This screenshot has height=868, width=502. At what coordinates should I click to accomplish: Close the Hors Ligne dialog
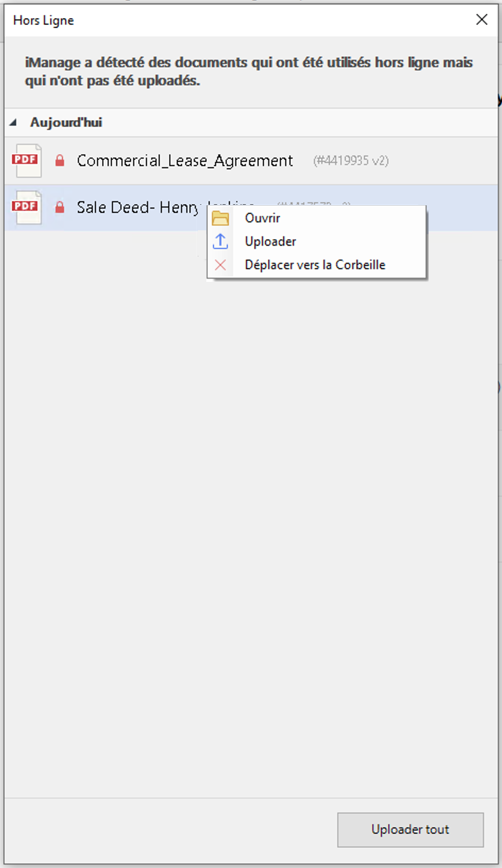click(x=481, y=20)
